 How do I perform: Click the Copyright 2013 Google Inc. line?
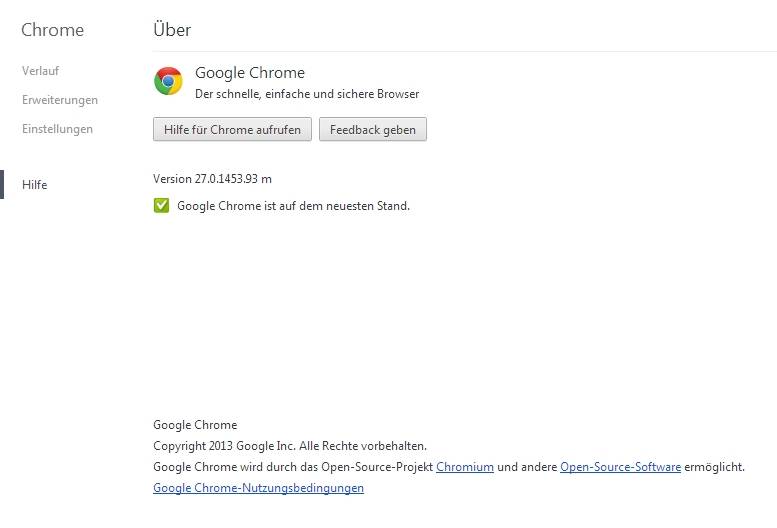click(290, 446)
